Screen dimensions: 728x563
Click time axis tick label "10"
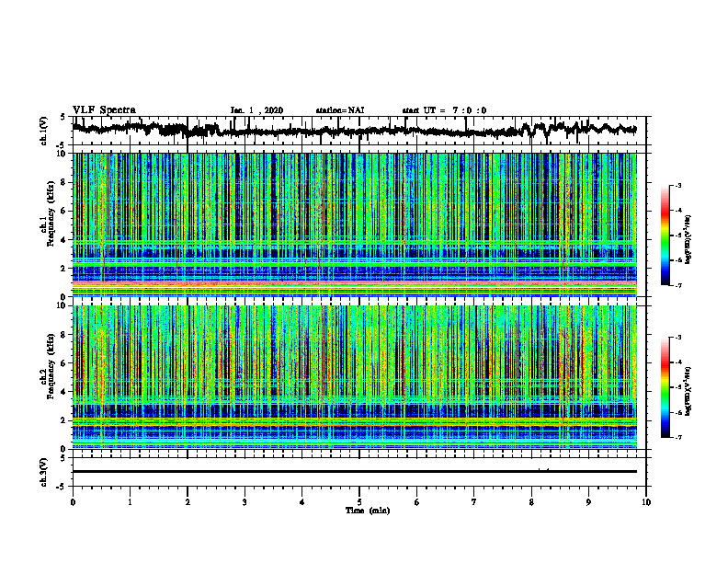click(x=646, y=502)
